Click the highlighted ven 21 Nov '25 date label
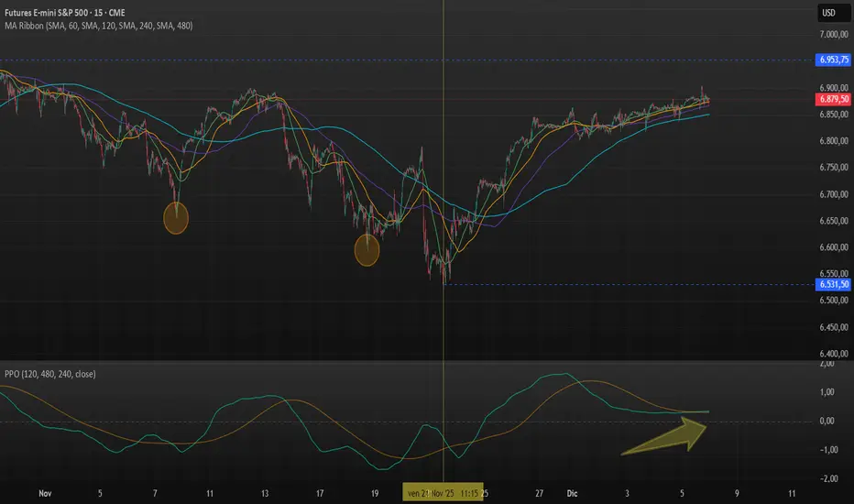The image size is (854, 504). click(443, 492)
